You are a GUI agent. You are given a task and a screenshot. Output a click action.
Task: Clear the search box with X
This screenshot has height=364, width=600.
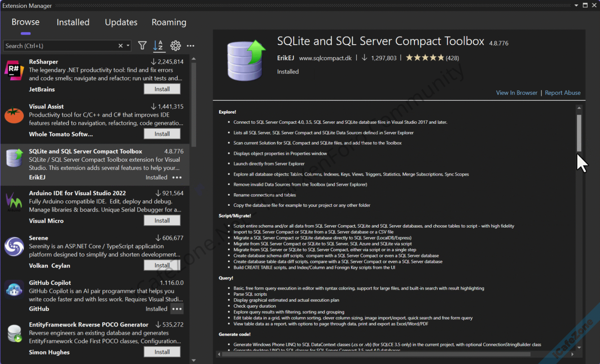pos(121,46)
